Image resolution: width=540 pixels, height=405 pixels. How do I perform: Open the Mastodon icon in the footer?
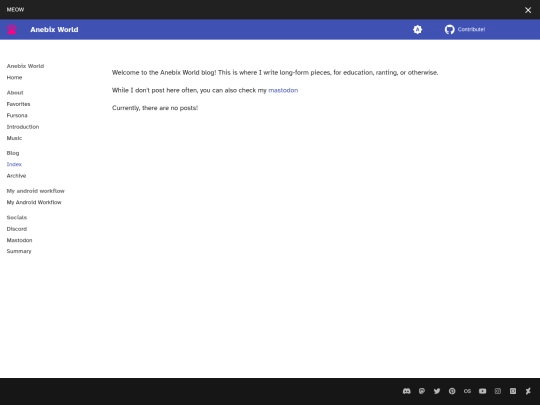click(422, 391)
